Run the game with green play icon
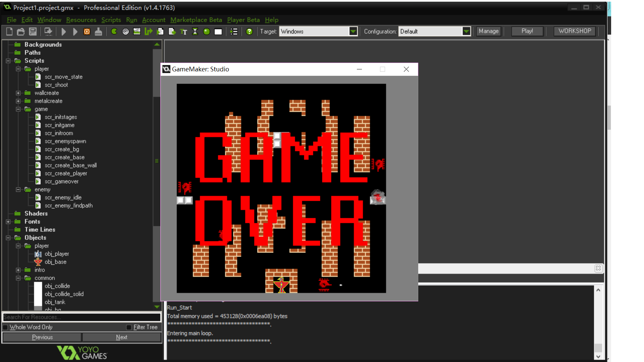Screen dimensions: 644x362 coord(63,32)
